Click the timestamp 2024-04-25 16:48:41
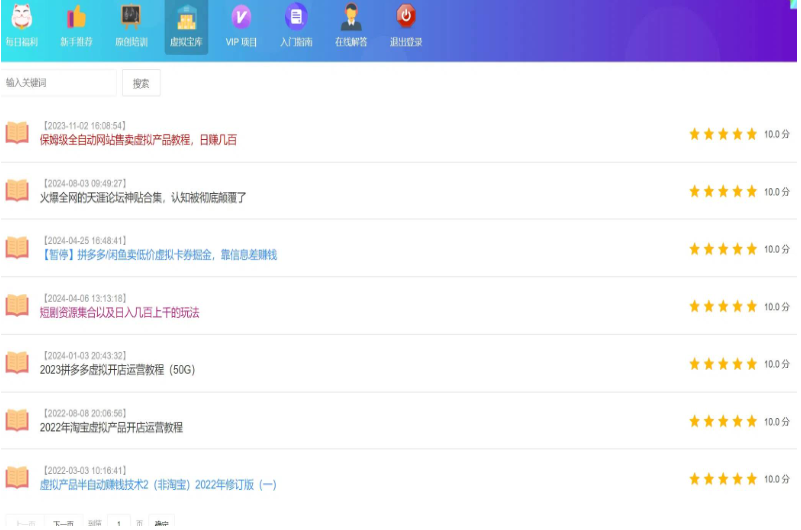Image resolution: width=801 pixels, height=530 pixels. [x=85, y=240]
